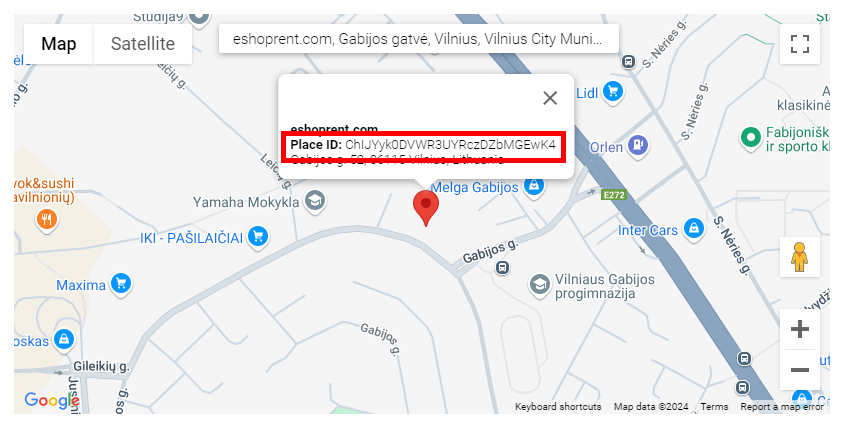The image size is (850, 429).
Task: Switch to Satellite map view
Action: coord(143,44)
